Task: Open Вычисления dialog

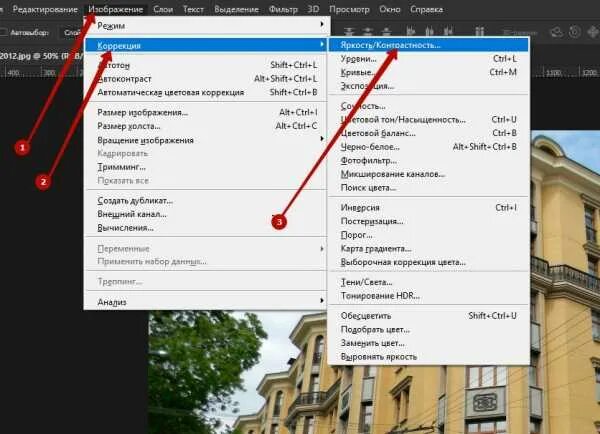Action: click(205, 228)
